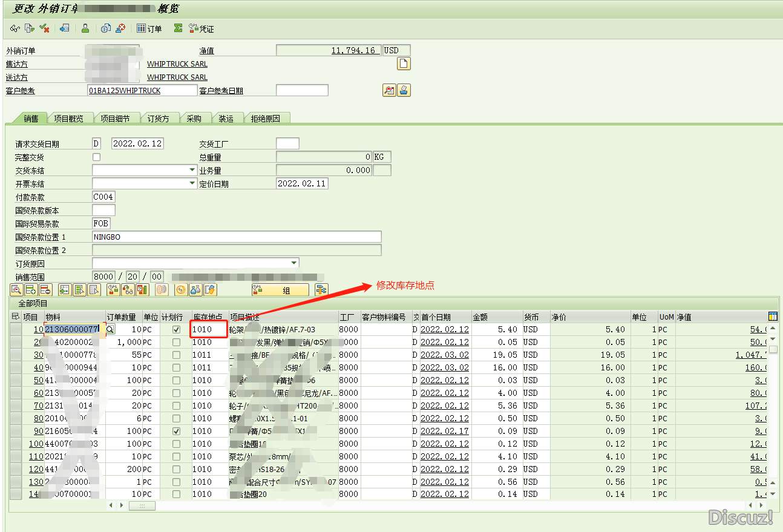Image resolution: width=783 pixels, height=532 pixels.
Task: Click the delete item icon with red minus
Action: tap(45, 290)
